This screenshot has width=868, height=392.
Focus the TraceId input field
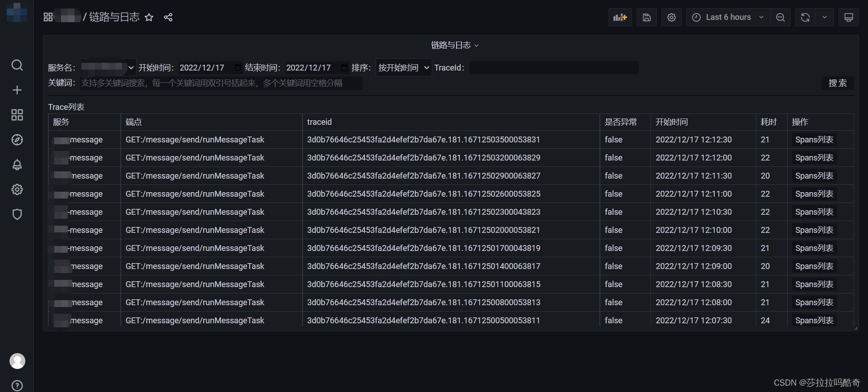(x=554, y=67)
